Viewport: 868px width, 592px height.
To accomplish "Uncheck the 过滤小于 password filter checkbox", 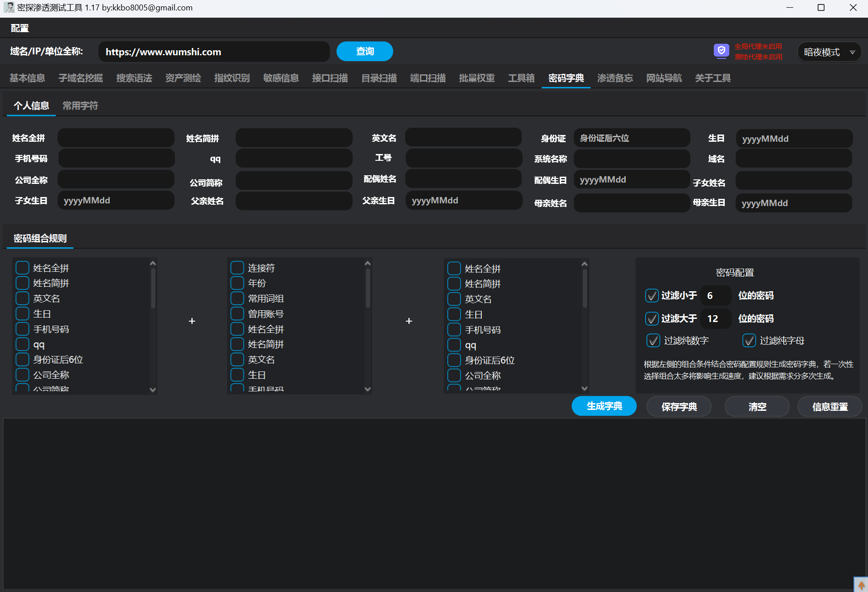I will coord(652,296).
